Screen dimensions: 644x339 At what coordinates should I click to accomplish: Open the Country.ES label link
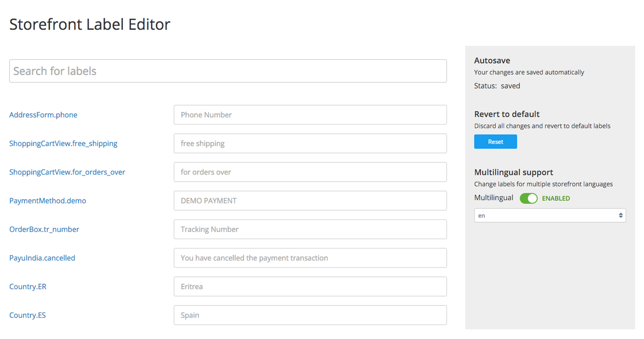click(x=27, y=315)
